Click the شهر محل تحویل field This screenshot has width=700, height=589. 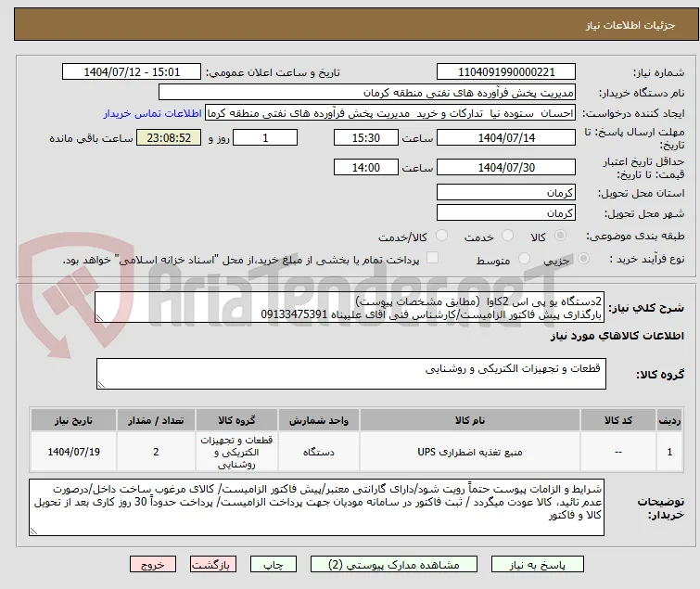pos(506,212)
